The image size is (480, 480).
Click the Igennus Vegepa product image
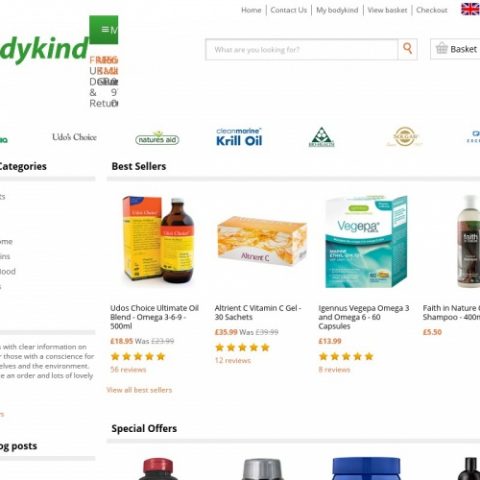[366, 242]
